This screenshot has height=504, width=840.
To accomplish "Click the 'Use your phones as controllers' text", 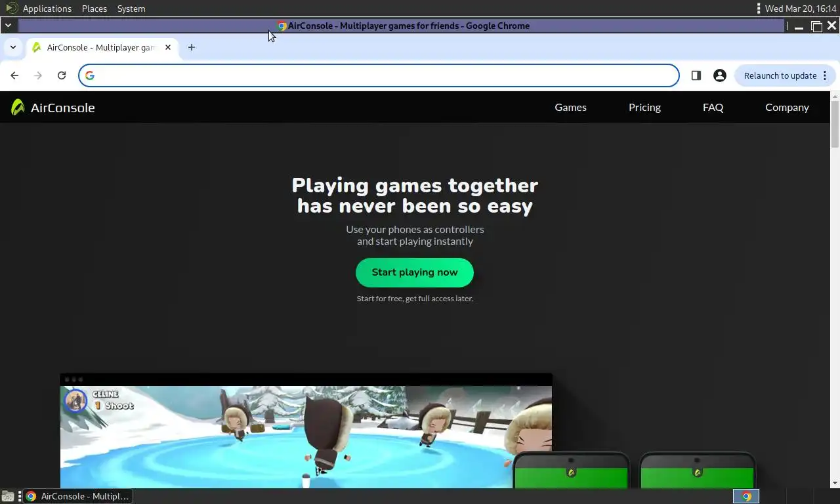I will pos(415,229).
